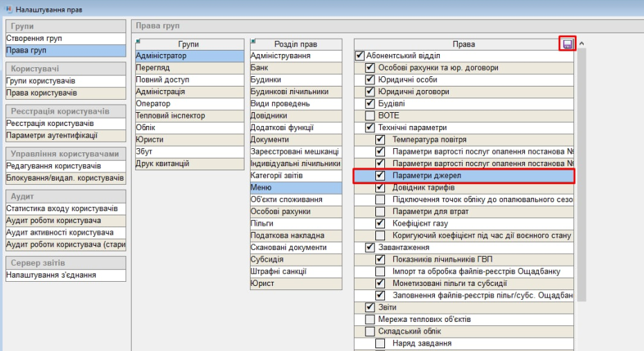Open Створення груп in left panel
This screenshot has width=644, height=351.
coord(34,38)
